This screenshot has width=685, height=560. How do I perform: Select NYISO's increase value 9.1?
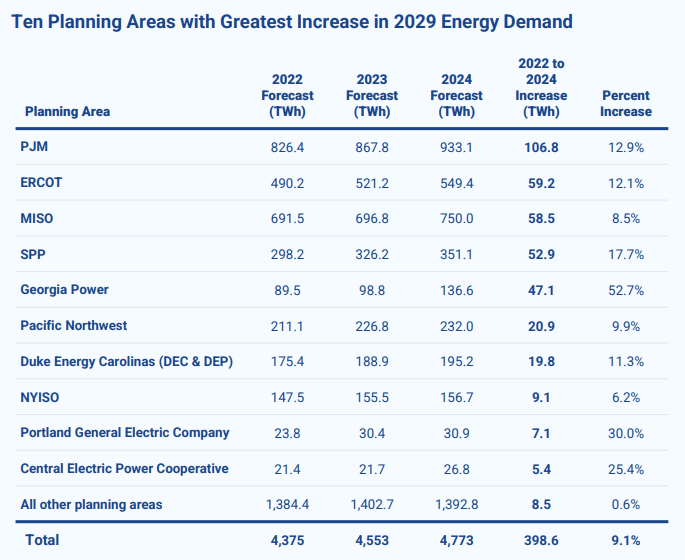pyautogui.click(x=541, y=398)
